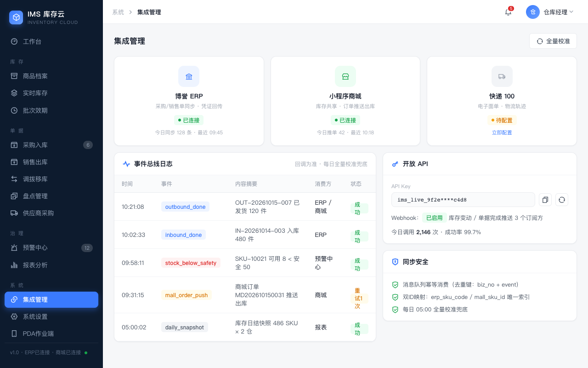
Task: Click the 待配置 status badge on 快递 100
Action: [502, 120]
